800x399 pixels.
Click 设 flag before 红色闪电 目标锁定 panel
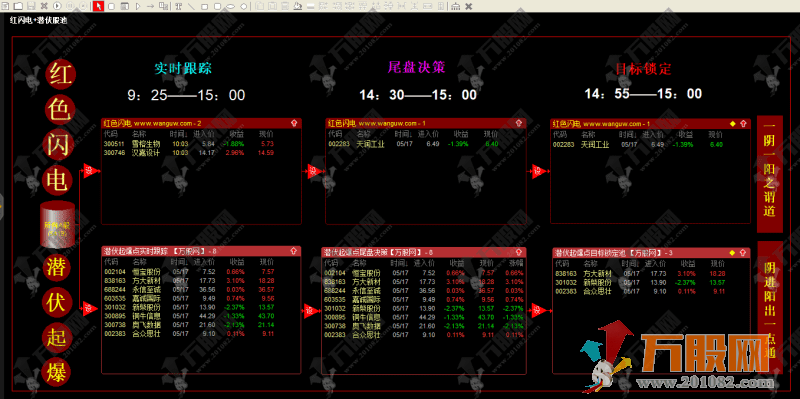(x=539, y=171)
